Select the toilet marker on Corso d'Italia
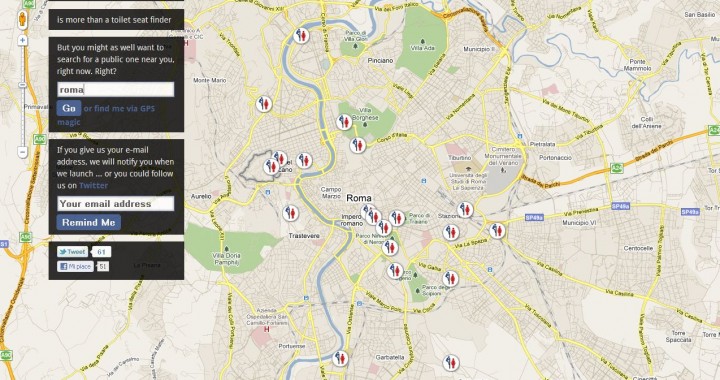 358,145
